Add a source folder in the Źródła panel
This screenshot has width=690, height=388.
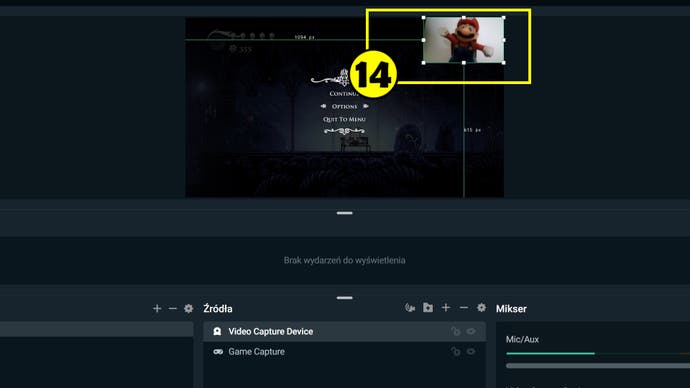pos(428,307)
